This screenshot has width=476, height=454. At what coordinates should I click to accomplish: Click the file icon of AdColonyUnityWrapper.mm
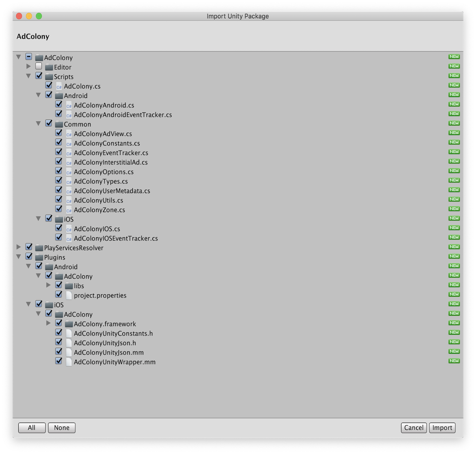coord(69,362)
